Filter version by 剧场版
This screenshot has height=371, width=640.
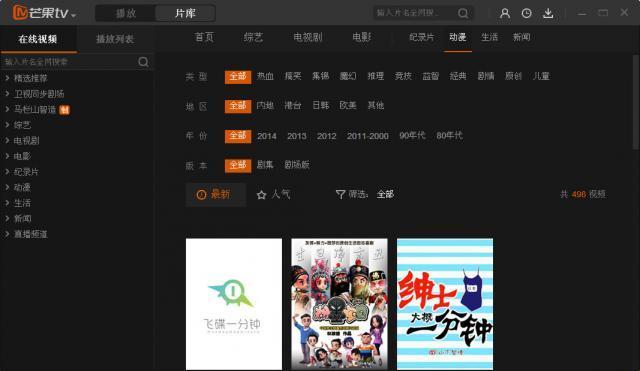point(297,165)
